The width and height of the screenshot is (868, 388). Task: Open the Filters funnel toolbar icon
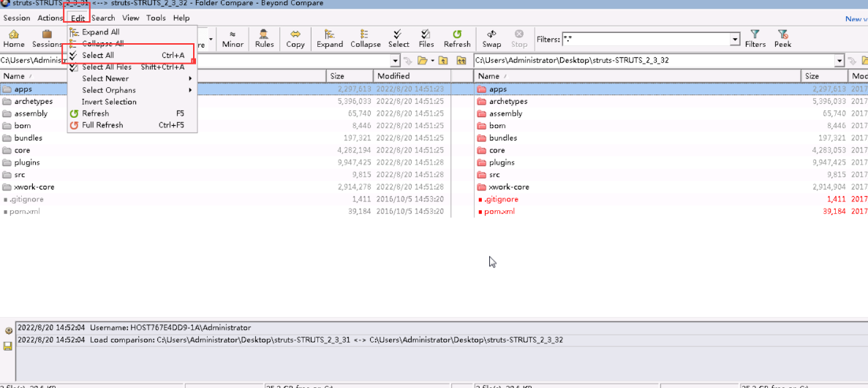coord(755,39)
